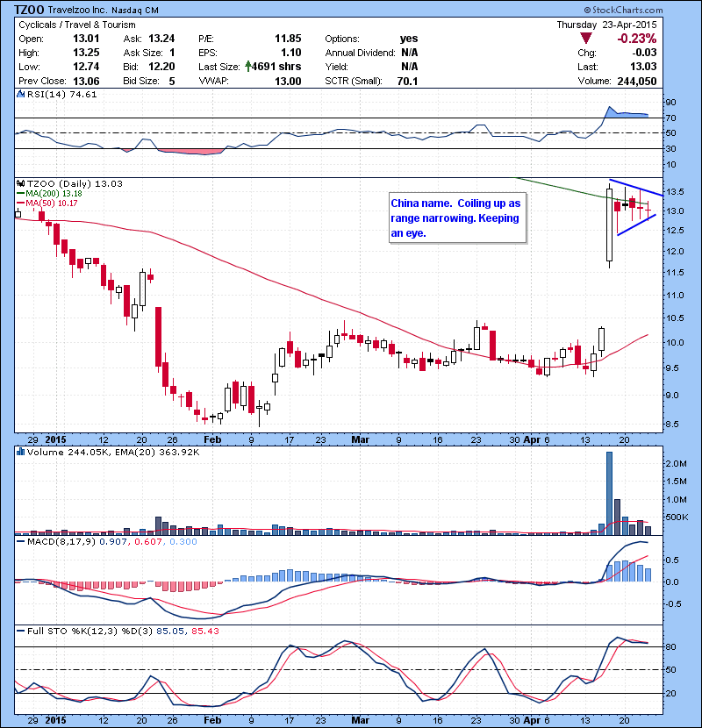This screenshot has height=728, width=702.
Task: Click the Yield N/A value
Action: [x=409, y=67]
